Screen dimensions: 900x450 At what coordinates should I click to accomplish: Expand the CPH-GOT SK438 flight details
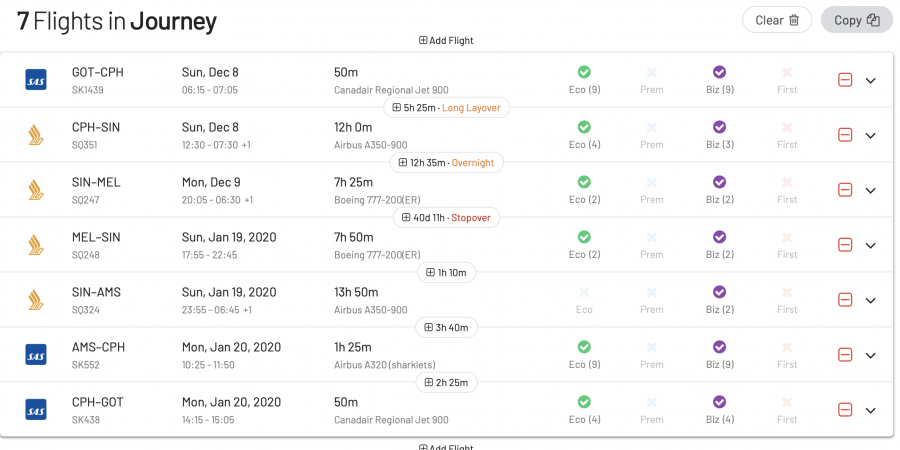(x=870, y=410)
